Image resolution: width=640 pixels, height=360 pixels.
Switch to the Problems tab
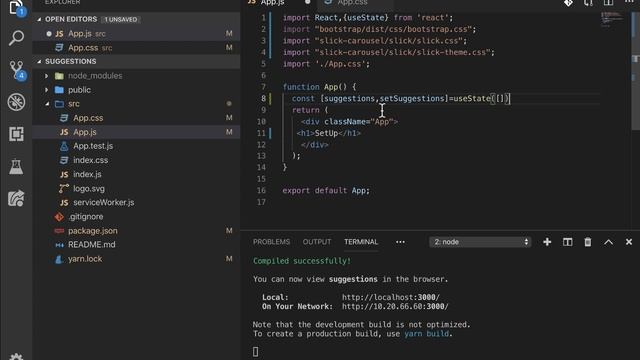[x=271, y=242]
